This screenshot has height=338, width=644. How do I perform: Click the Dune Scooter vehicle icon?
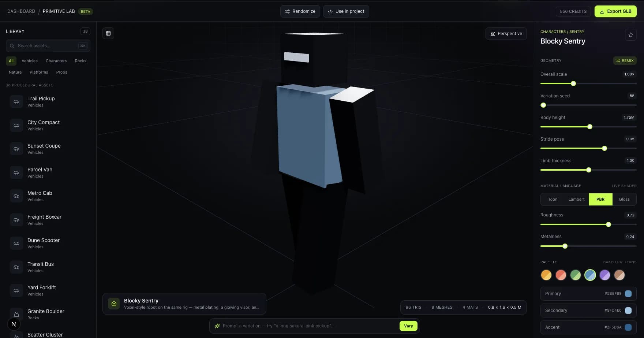[x=16, y=243]
